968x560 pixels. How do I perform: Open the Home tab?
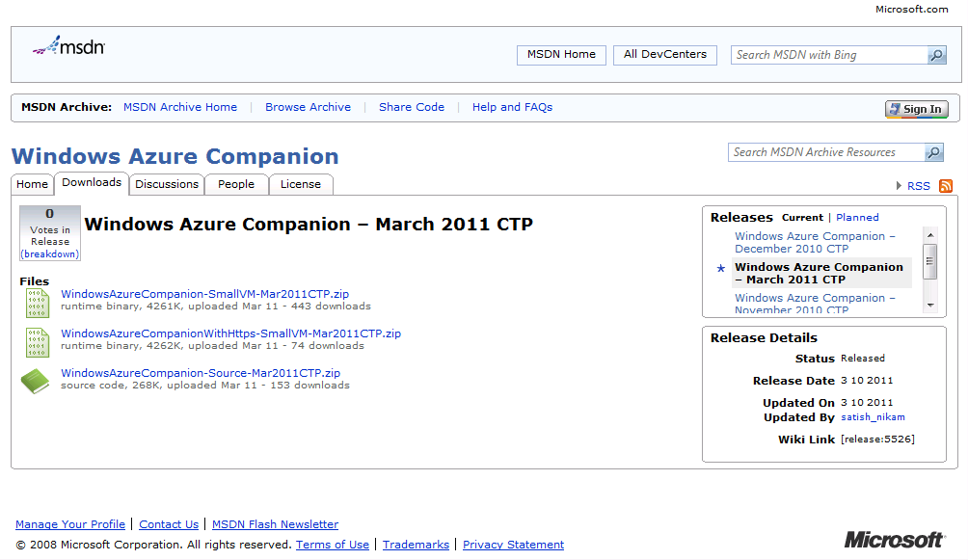(x=32, y=184)
